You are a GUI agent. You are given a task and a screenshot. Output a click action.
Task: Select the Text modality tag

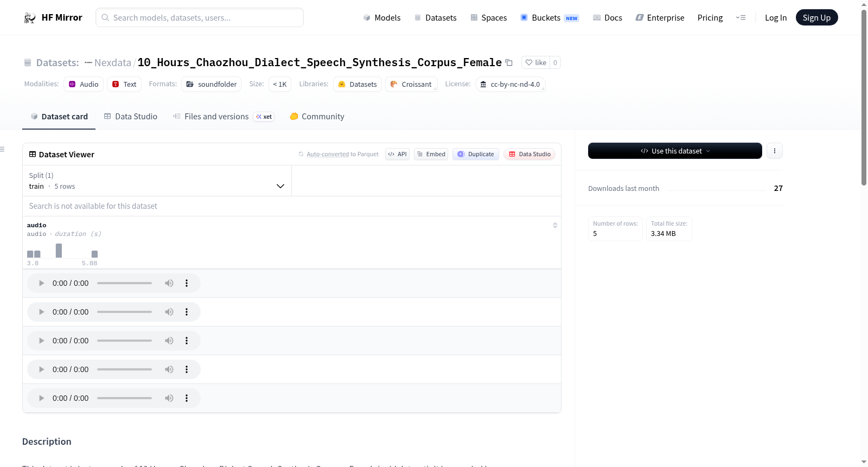pos(124,84)
